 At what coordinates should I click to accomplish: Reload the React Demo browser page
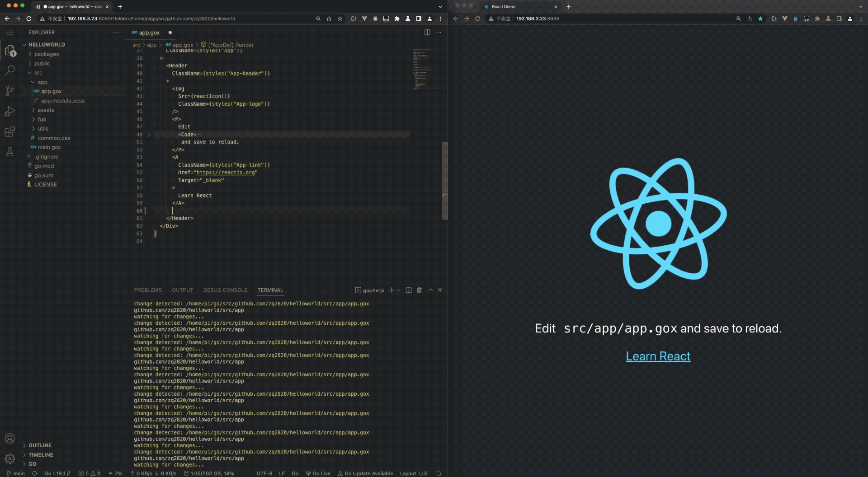(477, 19)
